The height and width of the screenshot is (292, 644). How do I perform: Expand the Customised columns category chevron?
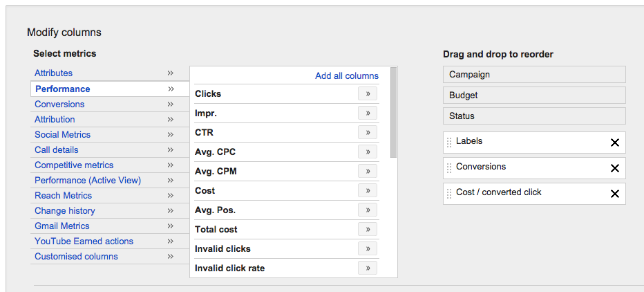[171, 256]
